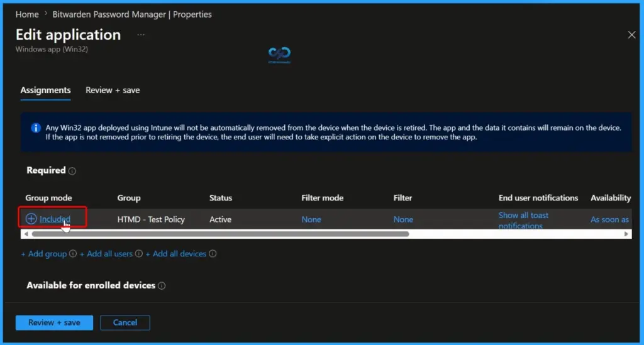
Task: Click the horizontal scrollbar right arrow
Action: pyautogui.click(x=626, y=234)
